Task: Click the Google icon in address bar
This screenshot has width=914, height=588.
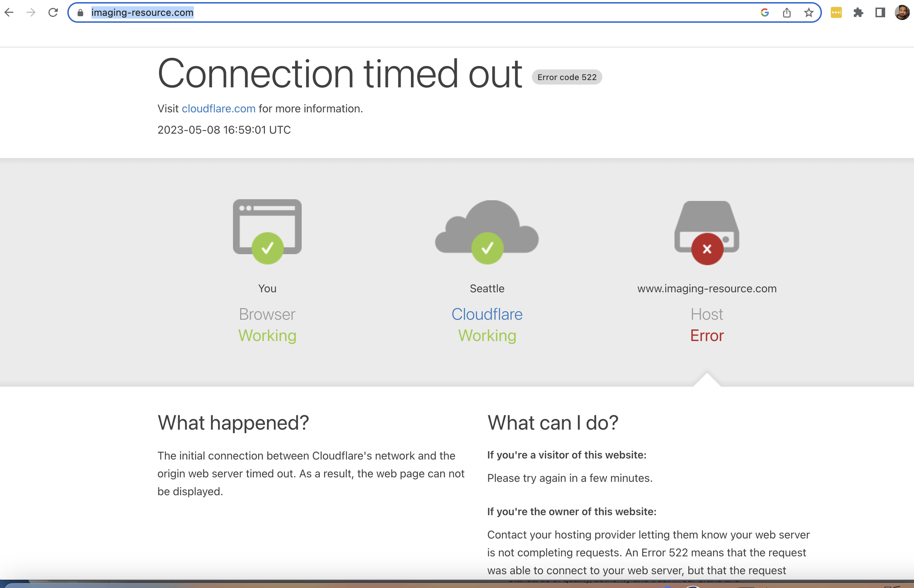Action: pos(764,12)
